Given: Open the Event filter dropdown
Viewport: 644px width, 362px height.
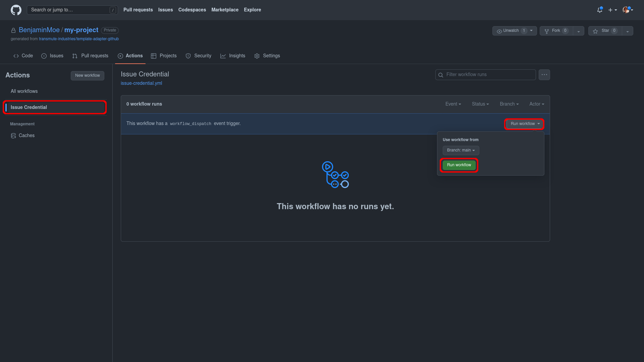Looking at the screenshot, I should pos(453,104).
